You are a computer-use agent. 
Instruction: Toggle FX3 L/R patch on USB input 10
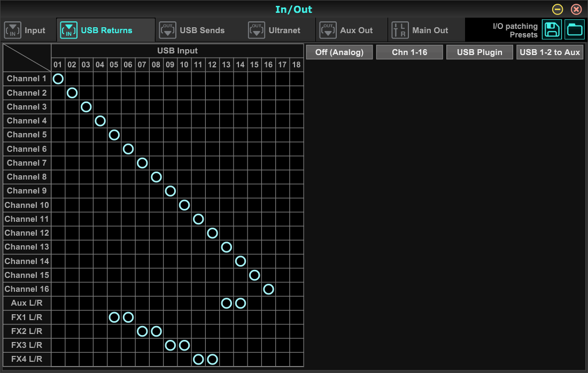[184, 345]
